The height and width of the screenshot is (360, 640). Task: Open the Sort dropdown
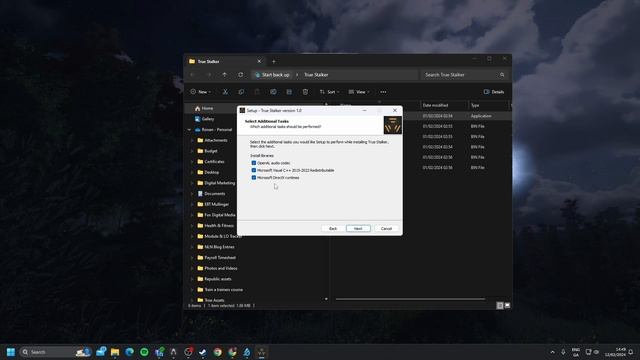329,92
